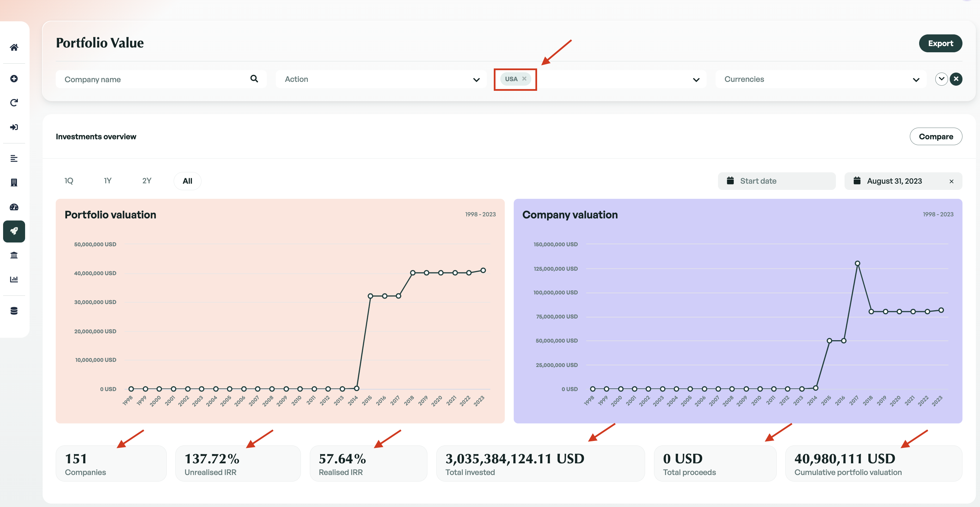Viewport: 980px width, 507px height.
Task: Click the search magnifier icon
Action: coord(254,79)
